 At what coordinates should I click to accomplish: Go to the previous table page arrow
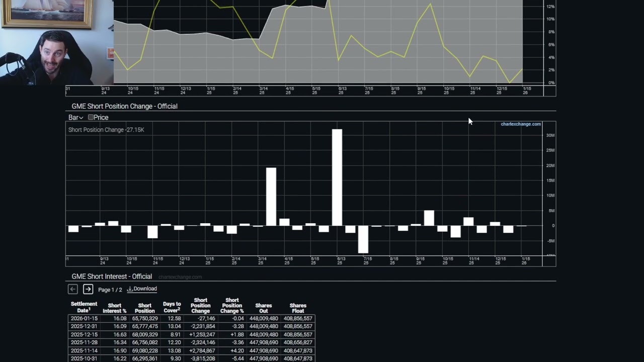pyautogui.click(x=73, y=289)
